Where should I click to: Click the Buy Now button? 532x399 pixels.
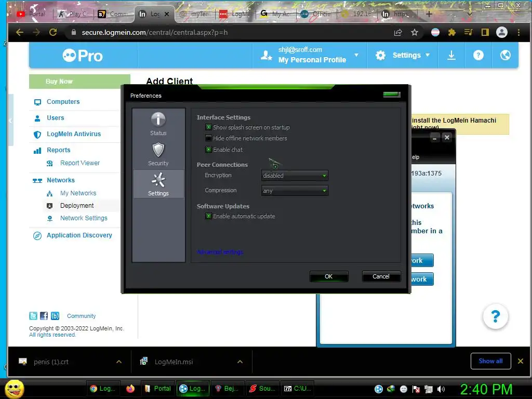point(79,82)
